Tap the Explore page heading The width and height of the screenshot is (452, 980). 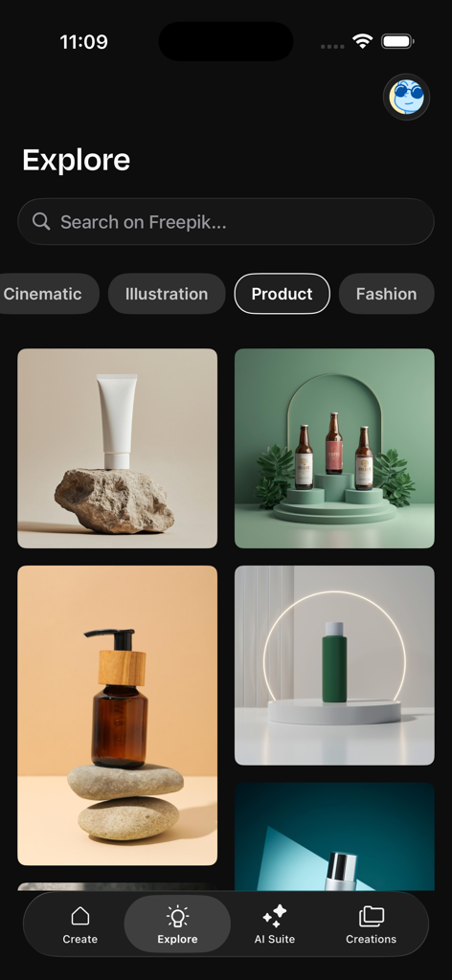[77, 160]
